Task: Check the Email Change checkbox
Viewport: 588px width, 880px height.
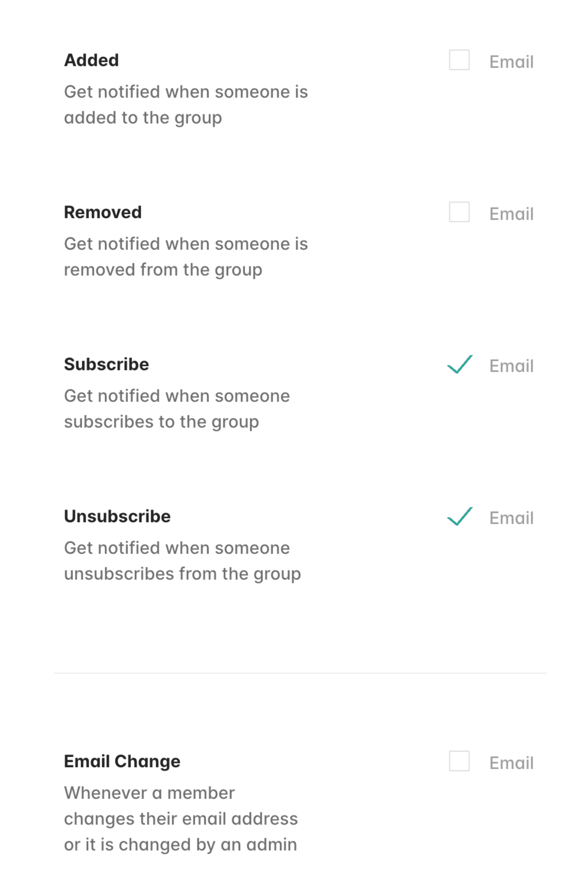Action: [x=459, y=761]
